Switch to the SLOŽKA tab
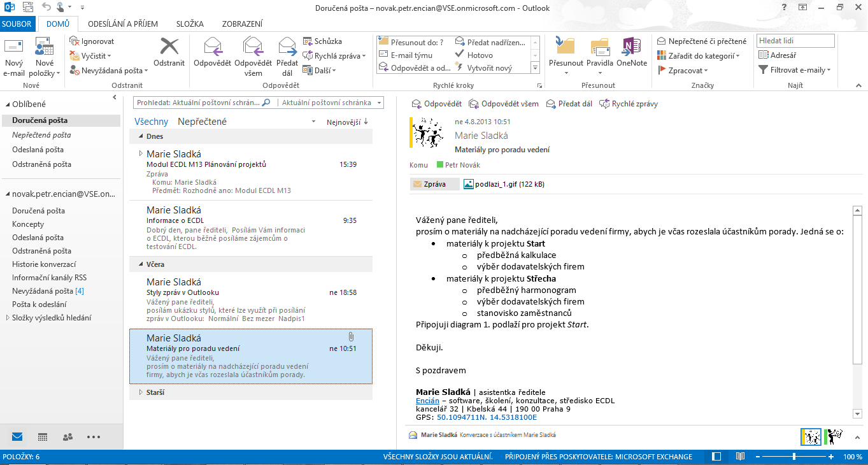Image resolution: width=868 pixels, height=465 pixels. tap(190, 24)
